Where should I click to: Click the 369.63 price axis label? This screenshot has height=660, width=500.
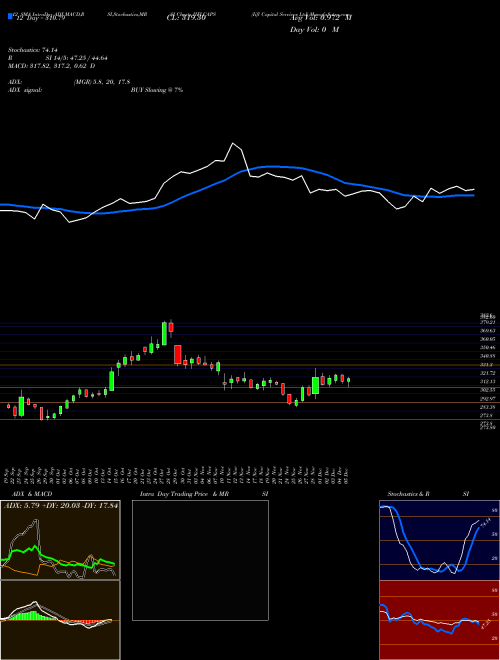[x=487, y=331]
